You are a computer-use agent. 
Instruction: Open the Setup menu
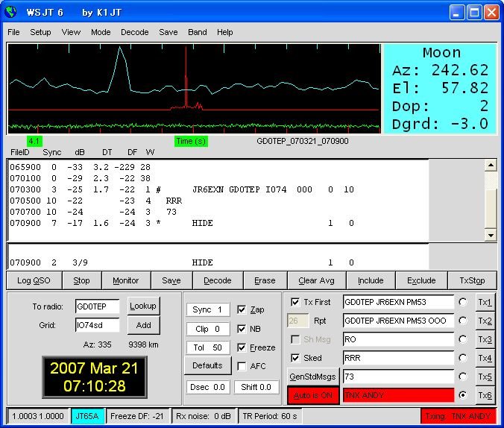40,32
